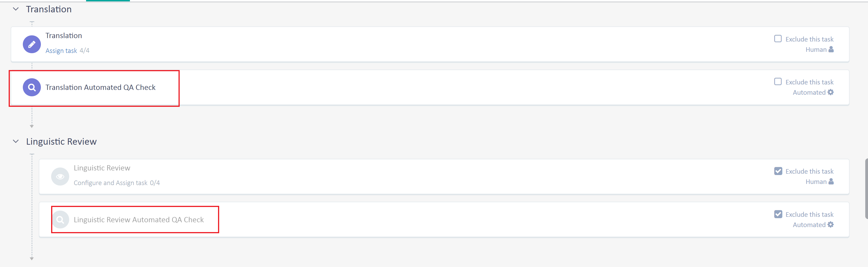Screen dimensions: 868x267
Task: Uncheck Exclude for Linguistic Review Automated QA Check
Action: pos(778,214)
